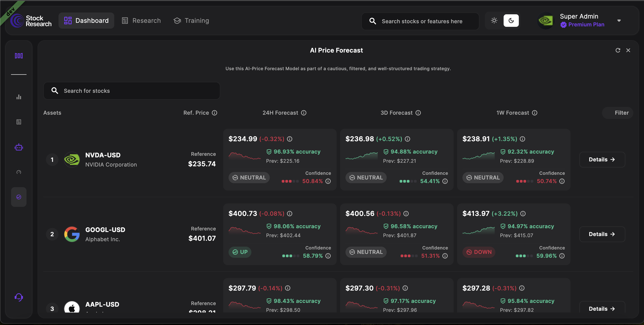Select the highlighted sidebar forecast icon
644x325 pixels.
(19, 197)
